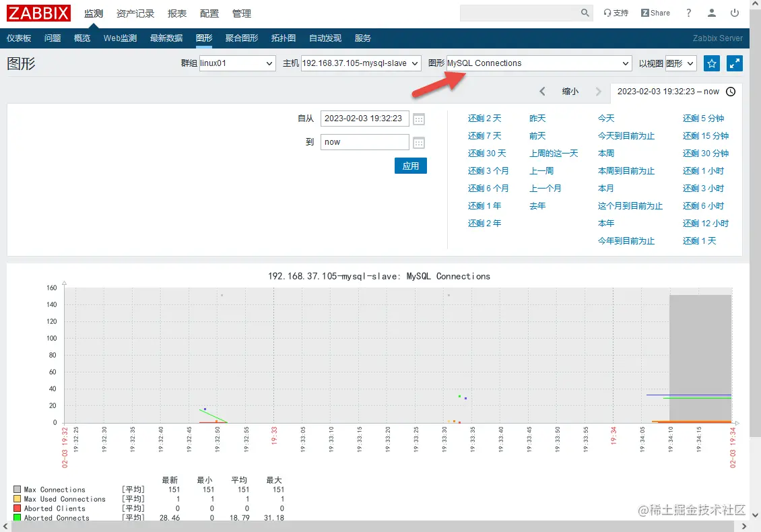761x532 pixels.
Task: Open the 监测 main menu
Action: pos(94,13)
